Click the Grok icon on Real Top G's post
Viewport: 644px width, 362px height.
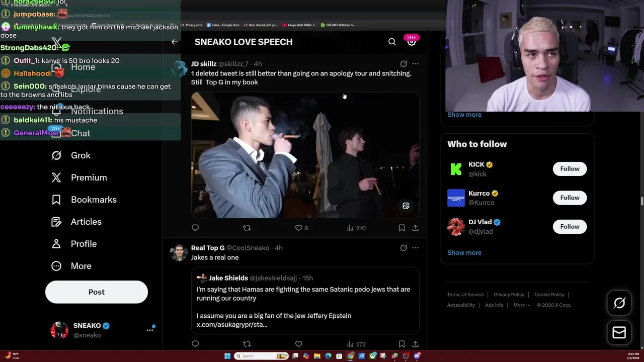point(404,248)
